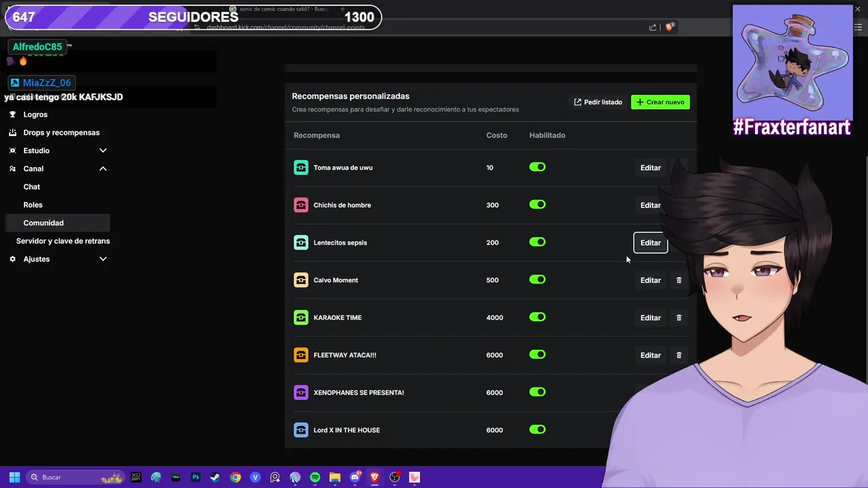Disable the Lentecitos sepsis reward
The width and height of the screenshot is (868, 488).
[537, 242]
